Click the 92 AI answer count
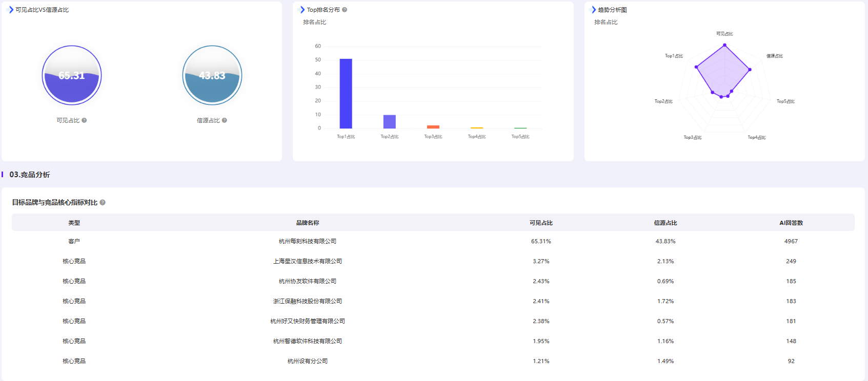This screenshot has height=381, width=868. click(x=791, y=361)
